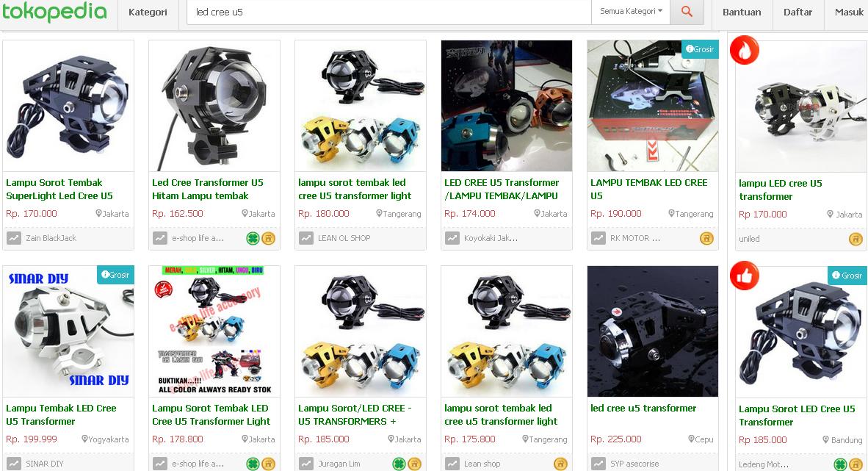Open thumbnail of Led Cree Transformer U5 Hitam

click(214, 106)
